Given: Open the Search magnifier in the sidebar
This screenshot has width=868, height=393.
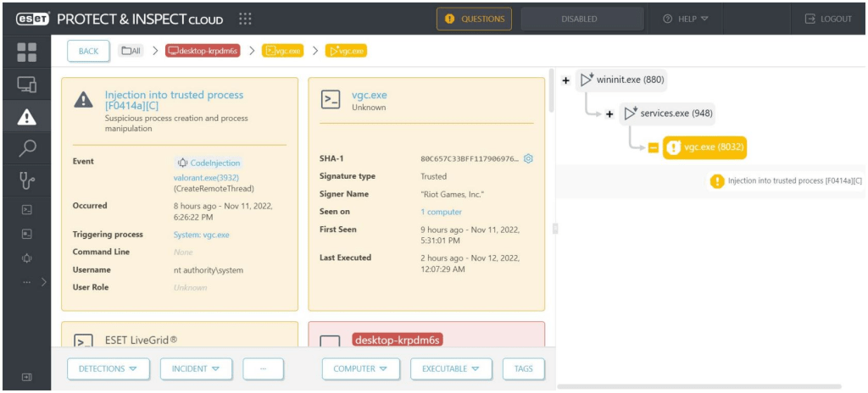Looking at the screenshot, I should click(x=26, y=149).
